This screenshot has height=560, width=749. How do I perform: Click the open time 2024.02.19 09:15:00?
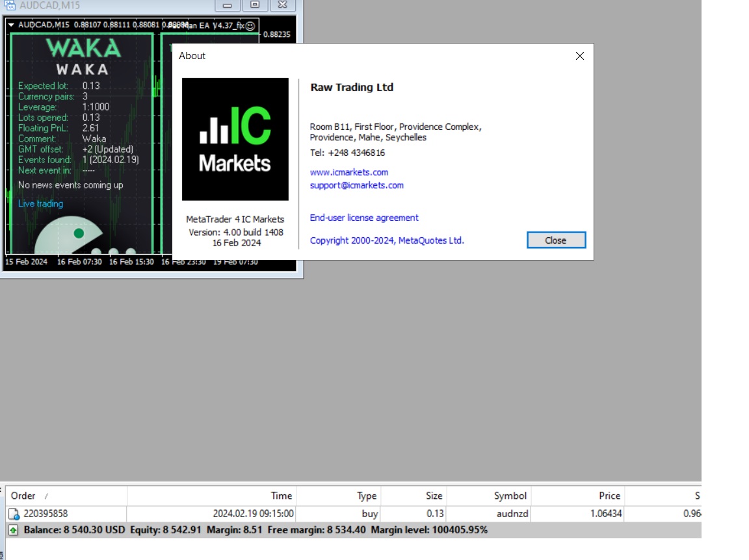click(x=253, y=514)
